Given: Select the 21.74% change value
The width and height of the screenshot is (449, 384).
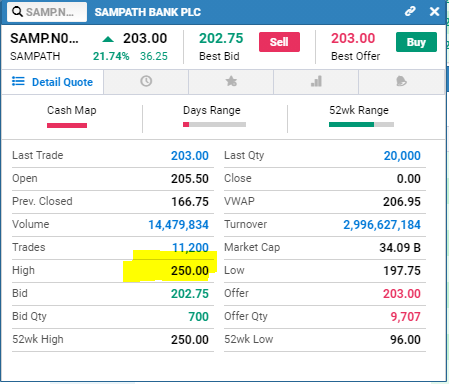Looking at the screenshot, I should click(x=111, y=56).
